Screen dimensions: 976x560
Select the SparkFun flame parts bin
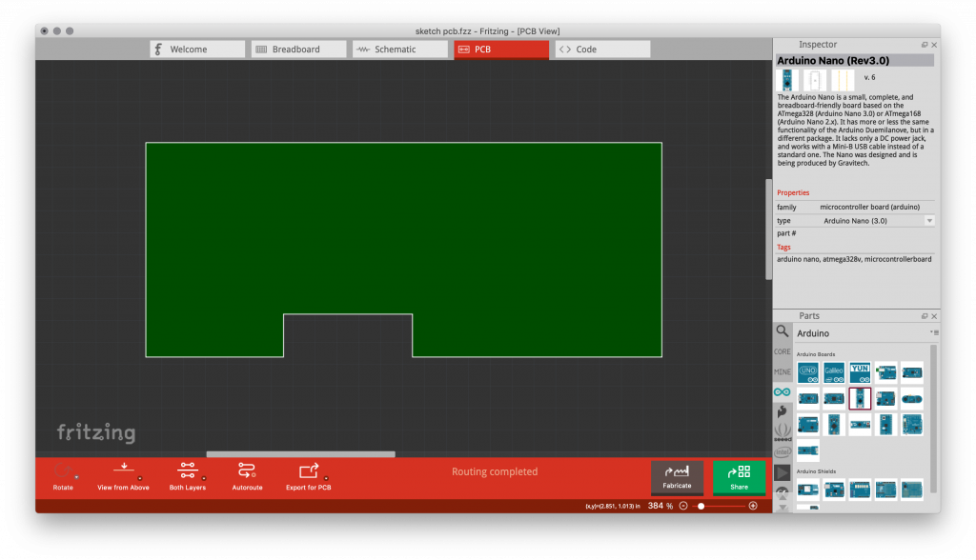click(x=783, y=411)
